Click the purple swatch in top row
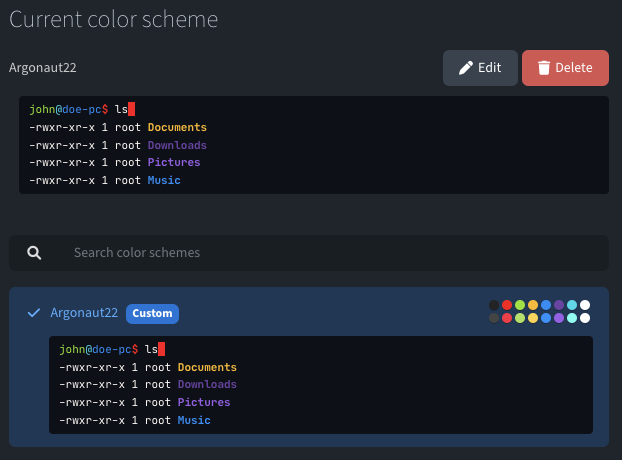Viewport: 622px width, 460px height. pos(559,305)
